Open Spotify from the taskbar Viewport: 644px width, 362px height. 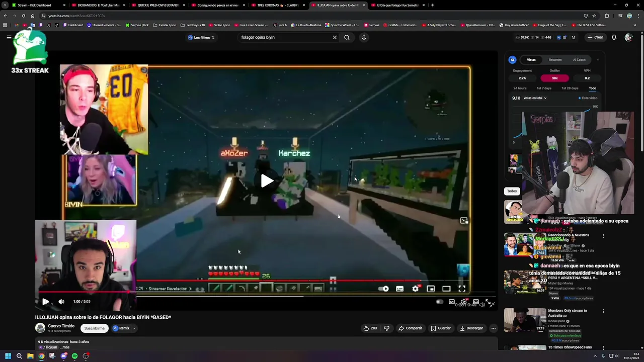click(74, 356)
